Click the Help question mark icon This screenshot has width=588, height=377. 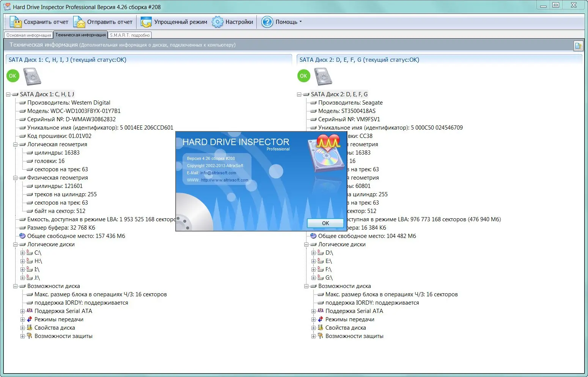267,22
